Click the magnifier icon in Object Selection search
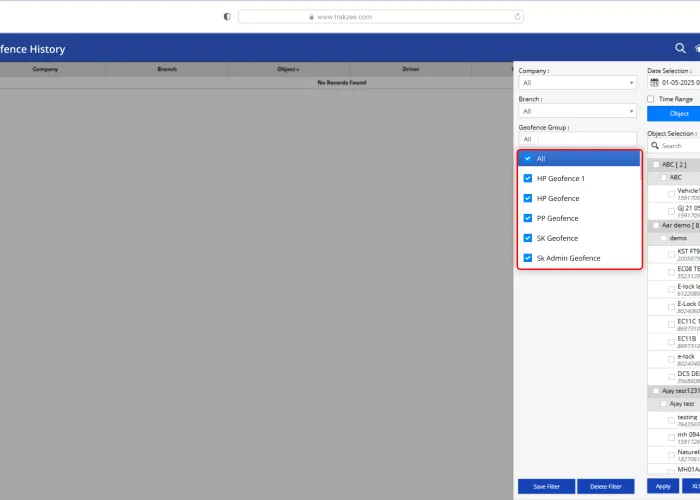Screen dimensions: 700x500 pyautogui.click(x=654, y=146)
